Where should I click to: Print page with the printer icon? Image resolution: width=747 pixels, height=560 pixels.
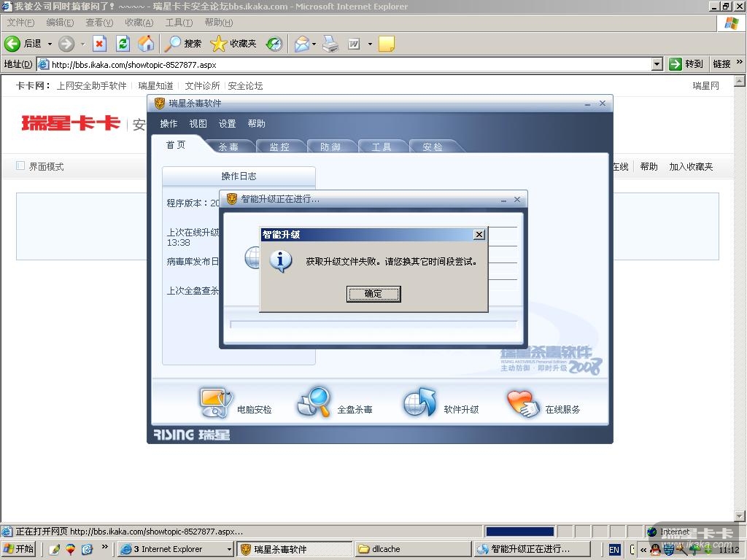click(x=330, y=44)
